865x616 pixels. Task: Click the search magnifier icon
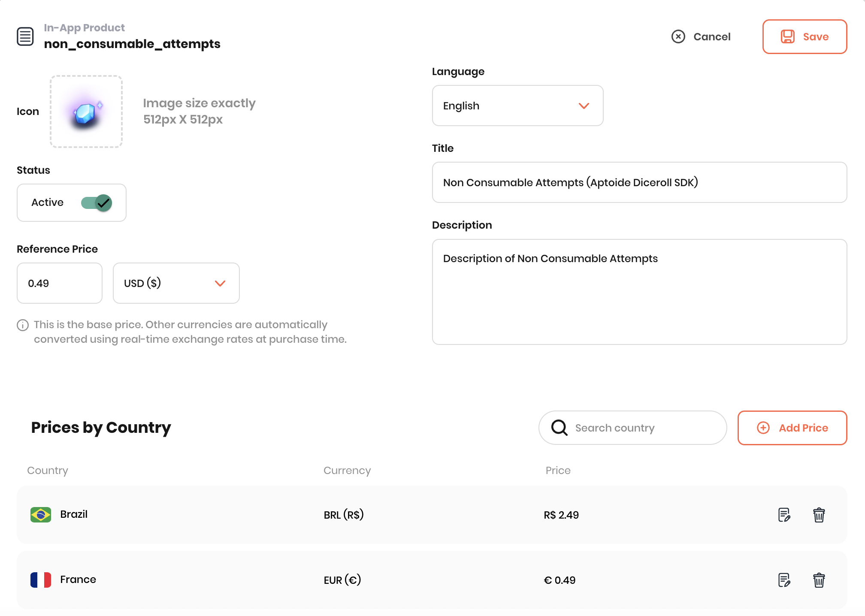click(x=559, y=428)
